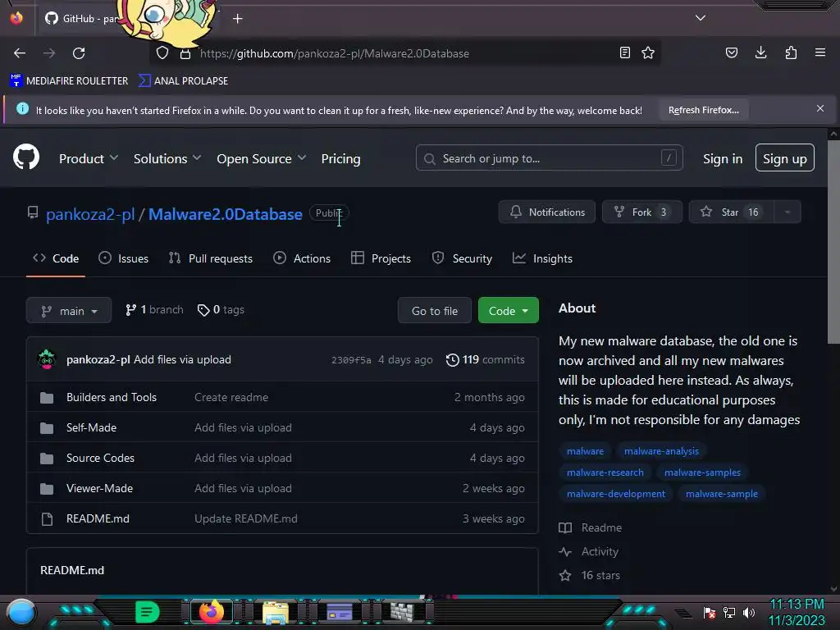Click the Pricing link
This screenshot has width=840, height=630.
tap(340, 159)
